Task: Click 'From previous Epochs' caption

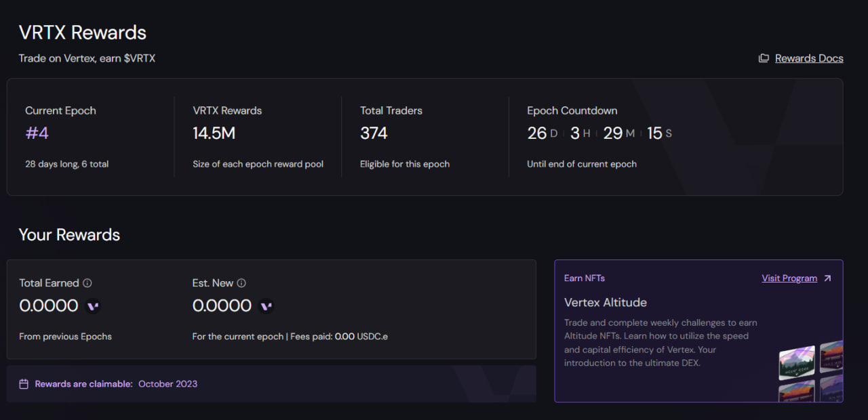Action: tap(66, 337)
